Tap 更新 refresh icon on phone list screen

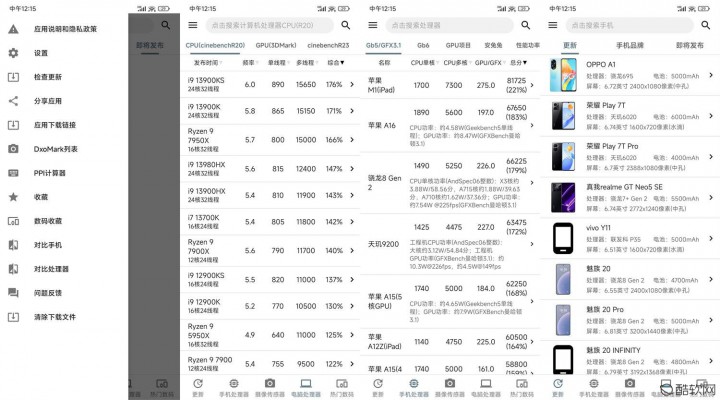tap(558, 383)
